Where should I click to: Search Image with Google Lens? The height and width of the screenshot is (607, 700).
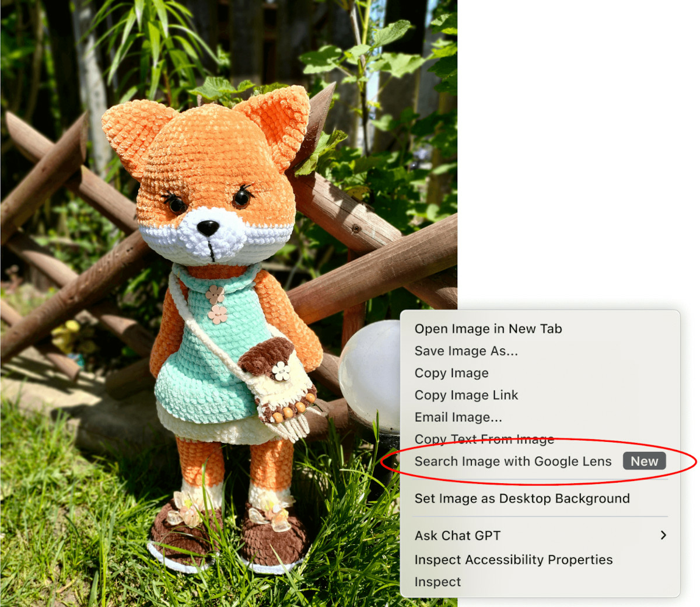pyautogui.click(x=512, y=461)
